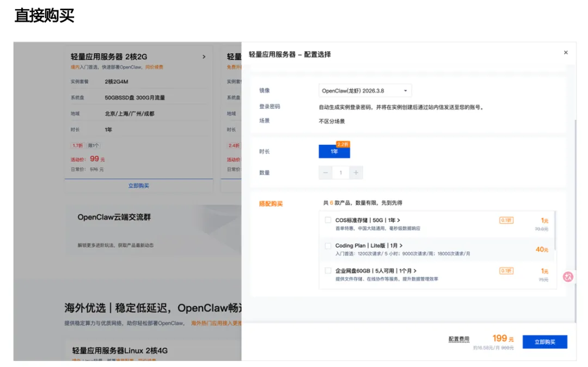Click the 同价续费 orange text in 2核2G card
Screen dimensions: 588x367
[x=154, y=67]
